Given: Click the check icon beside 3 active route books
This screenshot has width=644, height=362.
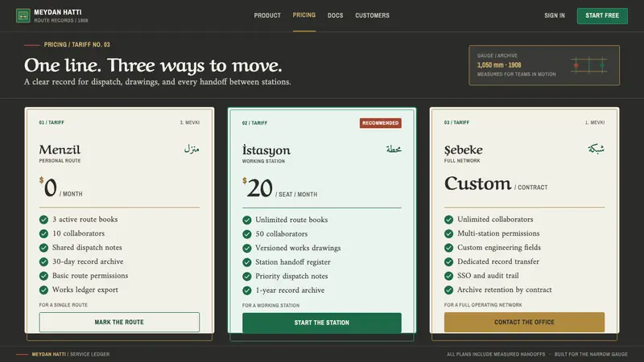Looking at the screenshot, I should pyautogui.click(x=44, y=220).
